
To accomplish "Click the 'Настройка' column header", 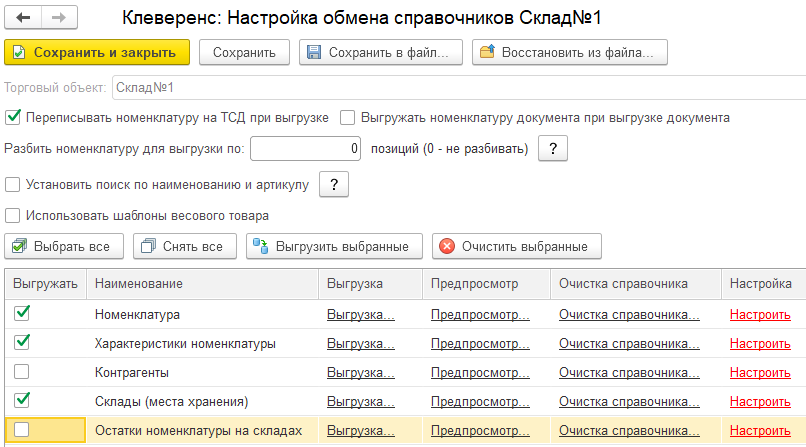I will (x=764, y=284).
